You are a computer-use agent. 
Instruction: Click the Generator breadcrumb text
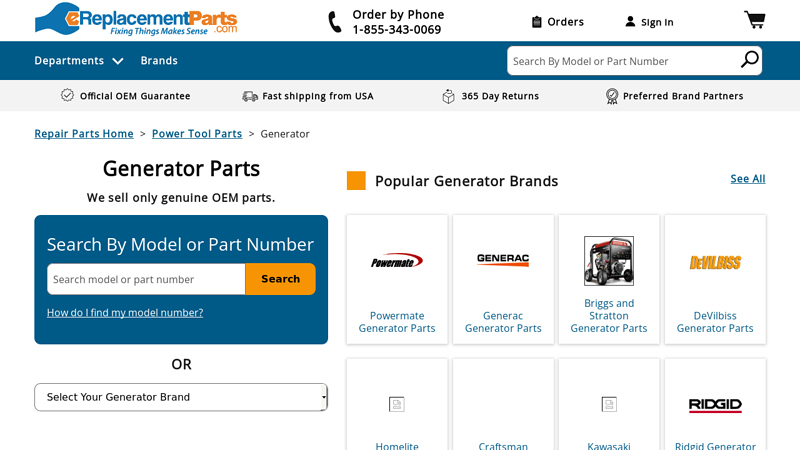[285, 134]
